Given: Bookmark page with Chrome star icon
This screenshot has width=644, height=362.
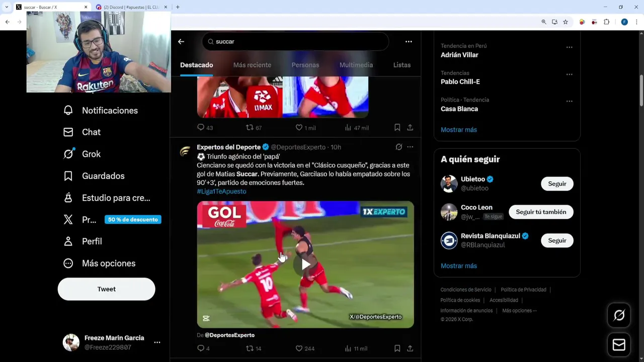Looking at the screenshot, I should pyautogui.click(x=566, y=22).
